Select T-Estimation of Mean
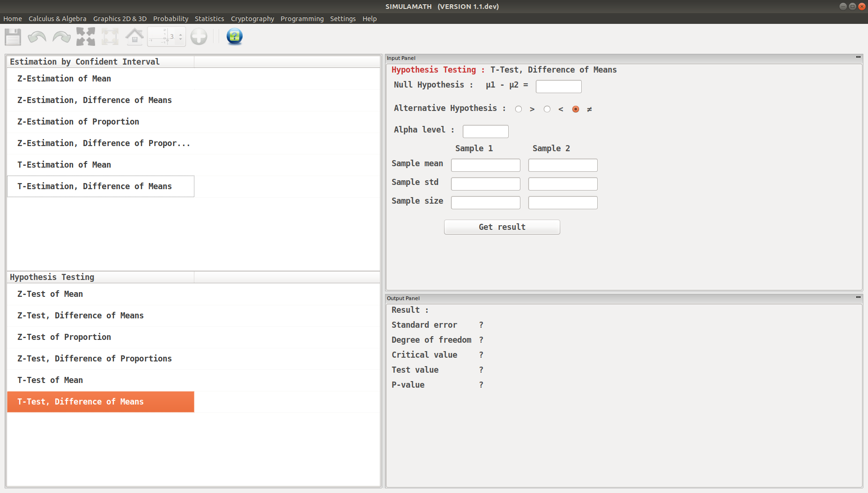 coord(101,165)
